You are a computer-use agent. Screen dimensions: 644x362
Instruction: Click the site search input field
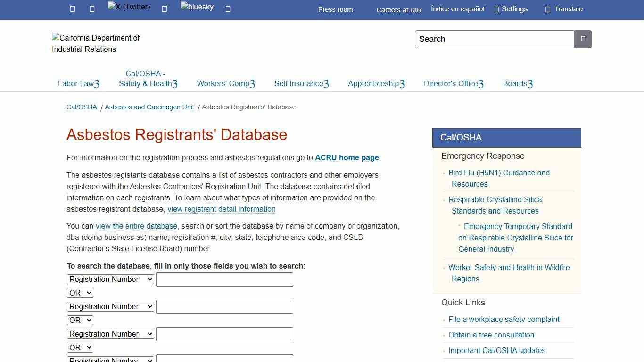click(494, 39)
